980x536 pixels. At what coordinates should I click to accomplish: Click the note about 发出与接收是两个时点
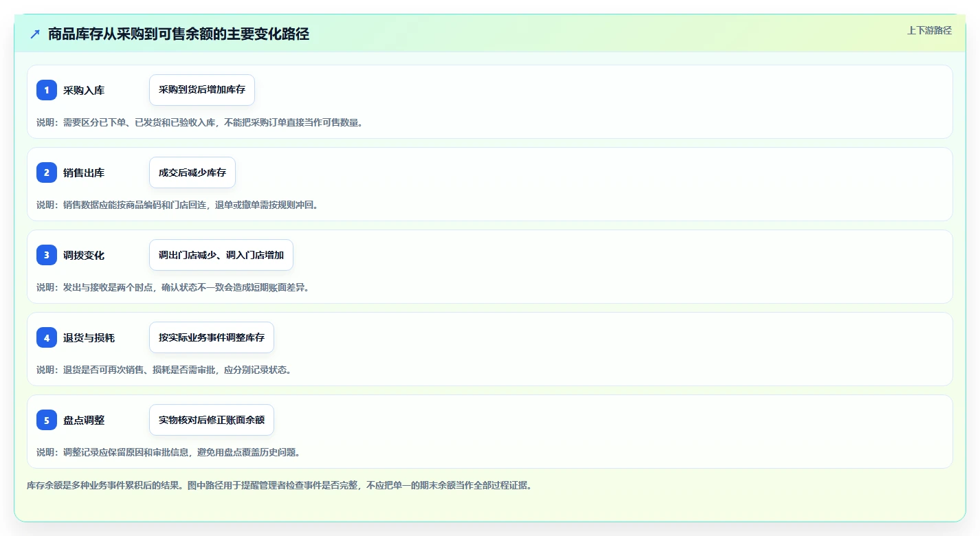point(172,287)
